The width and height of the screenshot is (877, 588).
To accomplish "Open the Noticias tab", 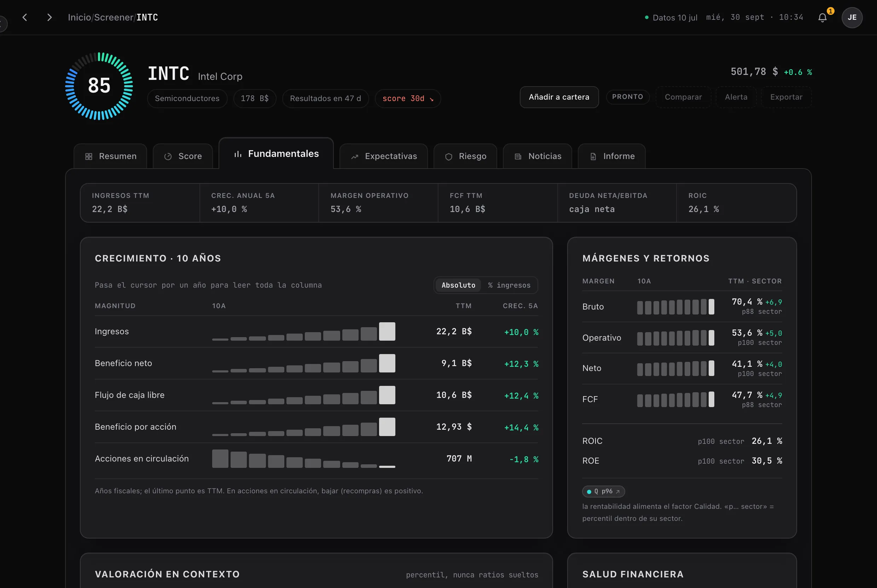I will 538,156.
